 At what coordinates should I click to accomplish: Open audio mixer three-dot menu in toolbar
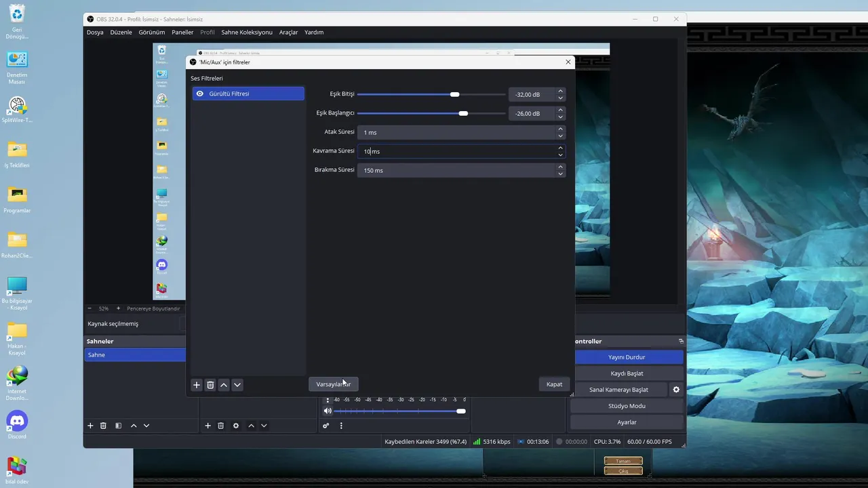click(341, 426)
